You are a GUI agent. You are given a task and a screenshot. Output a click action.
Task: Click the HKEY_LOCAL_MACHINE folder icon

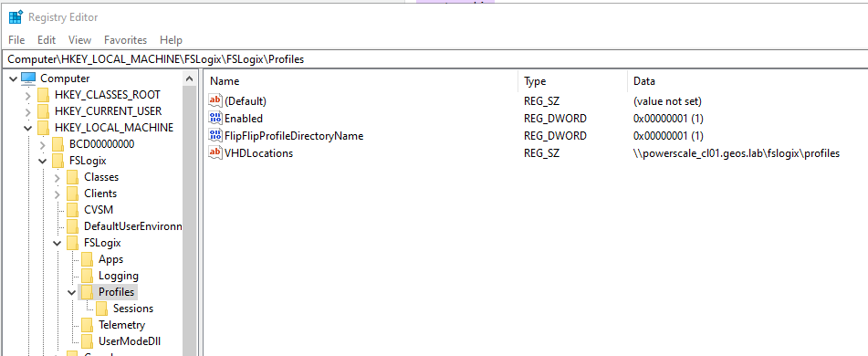tap(44, 128)
